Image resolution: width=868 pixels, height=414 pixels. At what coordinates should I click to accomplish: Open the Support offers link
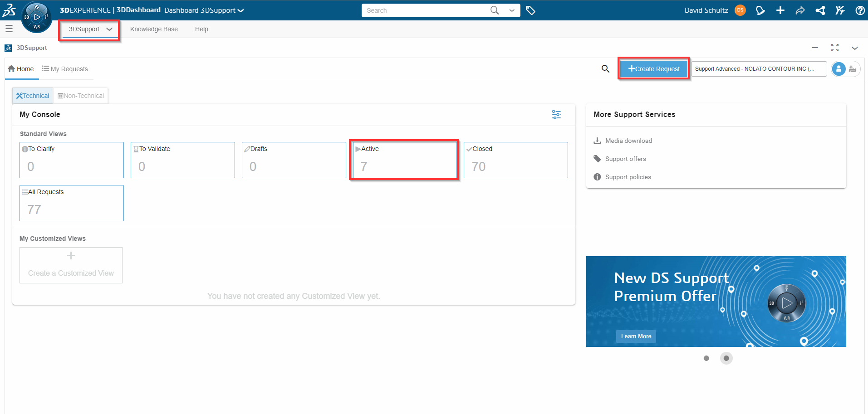click(x=625, y=159)
